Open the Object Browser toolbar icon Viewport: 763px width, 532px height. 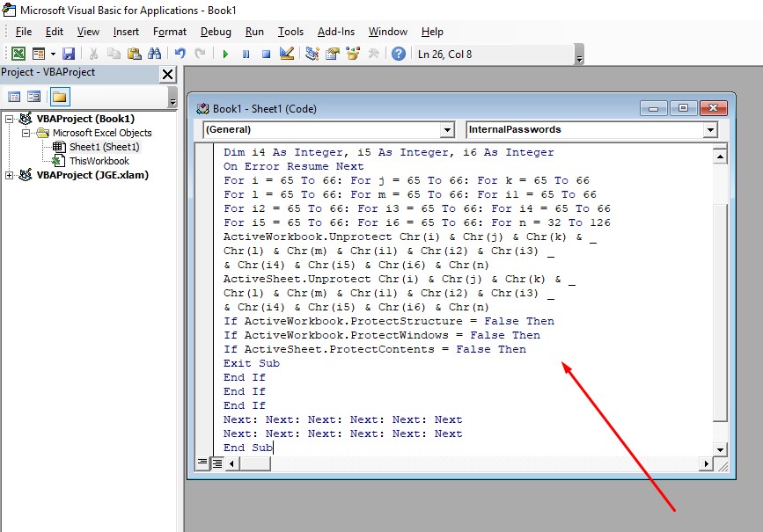click(x=353, y=54)
